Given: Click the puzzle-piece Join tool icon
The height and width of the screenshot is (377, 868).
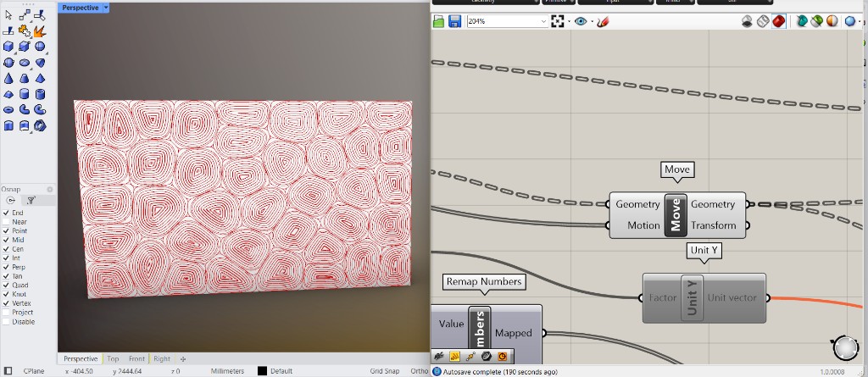Looking at the screenshot, I should coord(25,31).
